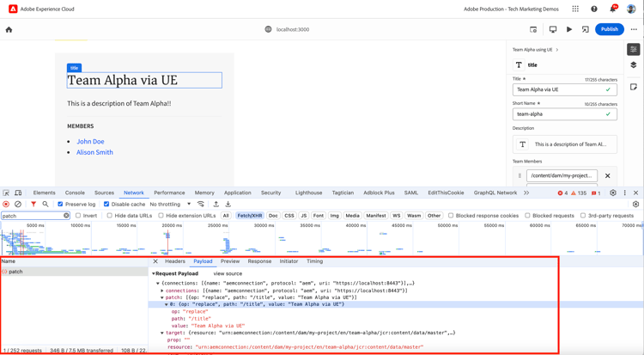
Task: Click the Adobe Experience Cloud logo
Action: coord(13,9)
